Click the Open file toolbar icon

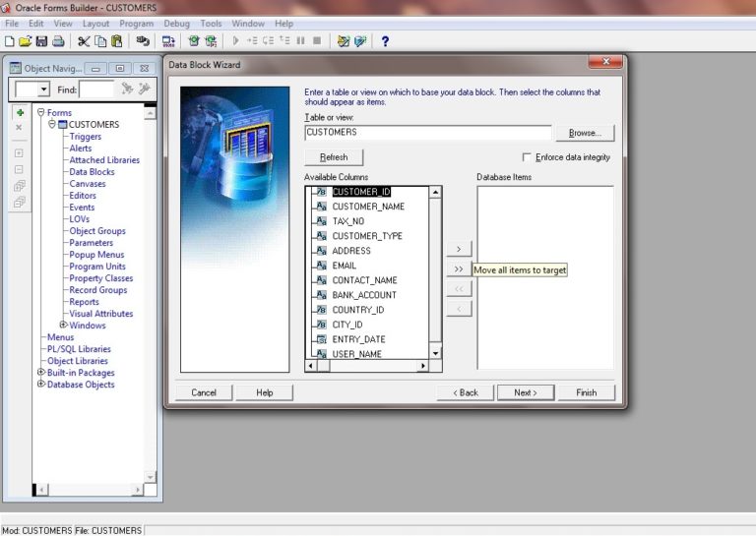pos(25,41)
